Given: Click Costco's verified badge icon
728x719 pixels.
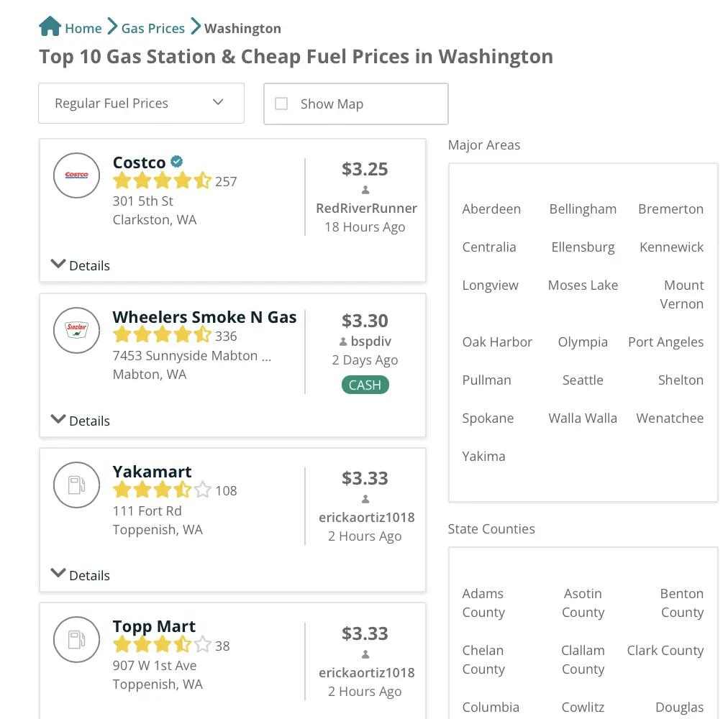Looking at the screenshot, I should click(x=176, y=162).
